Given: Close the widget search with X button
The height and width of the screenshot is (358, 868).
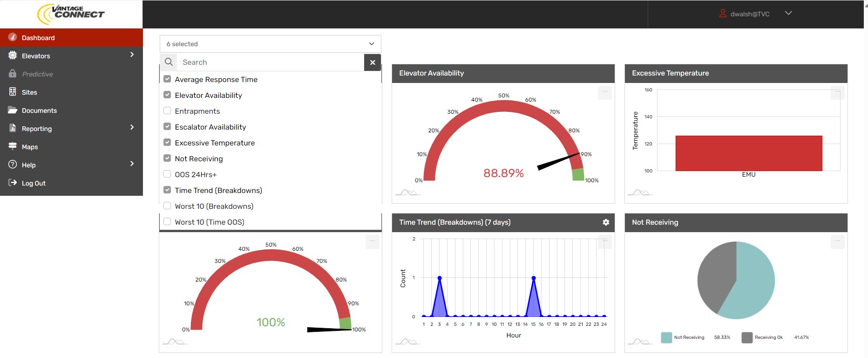Looking at the screenshot, I should tap(373, 62).
